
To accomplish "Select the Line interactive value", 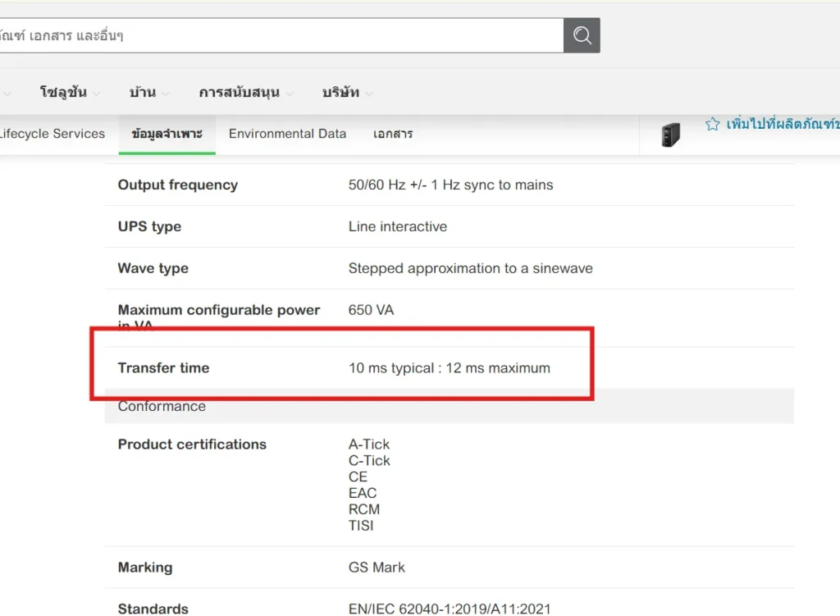I will tap(398, 226).
